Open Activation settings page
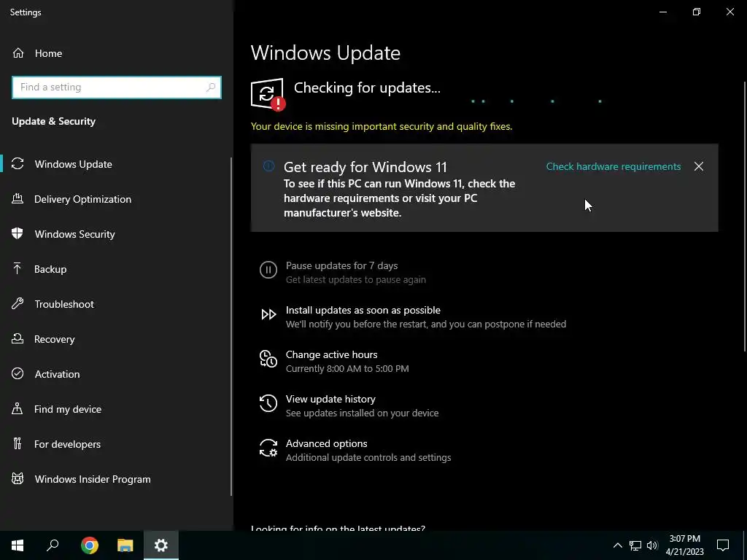The image size is (747, 560). click(x=116, y=374)
